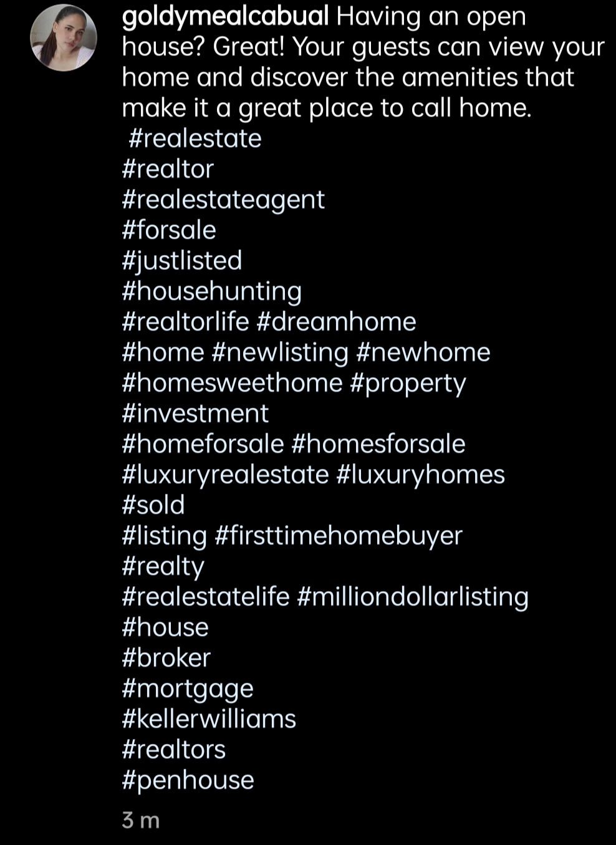Open the #newlisting hashtag
616x845 pixels.
point(280,352)
